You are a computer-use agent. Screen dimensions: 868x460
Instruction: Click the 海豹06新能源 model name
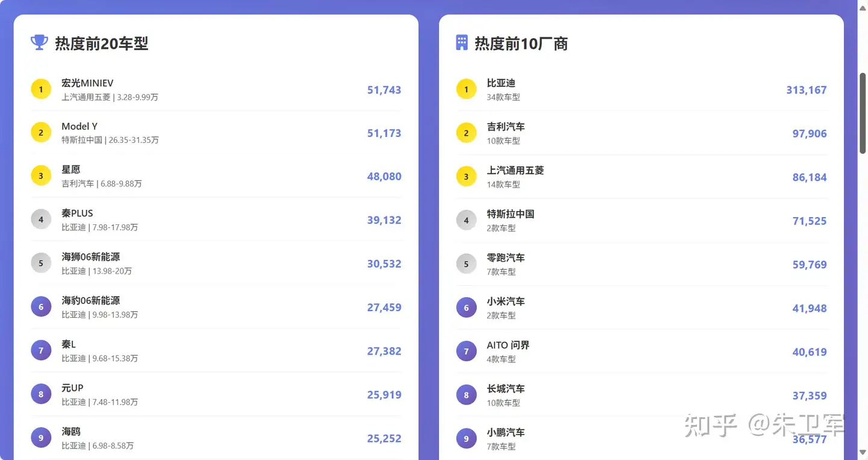click(90, 301)
